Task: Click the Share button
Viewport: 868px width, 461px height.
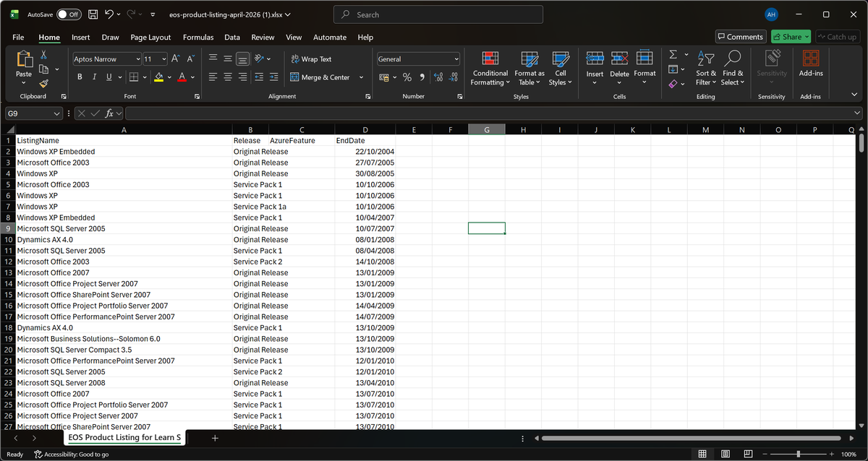Action: (x=791, y=37)
